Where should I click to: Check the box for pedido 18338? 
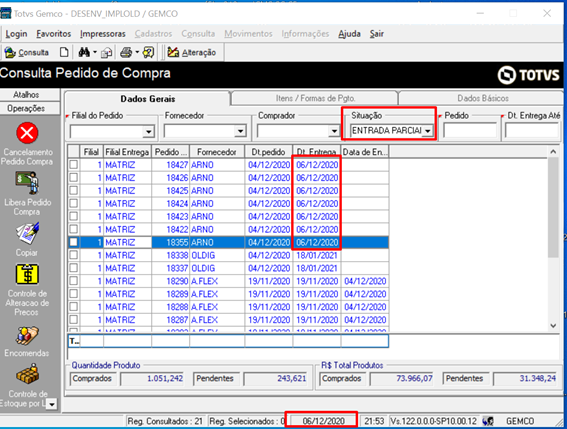click(x=74, y=255)
